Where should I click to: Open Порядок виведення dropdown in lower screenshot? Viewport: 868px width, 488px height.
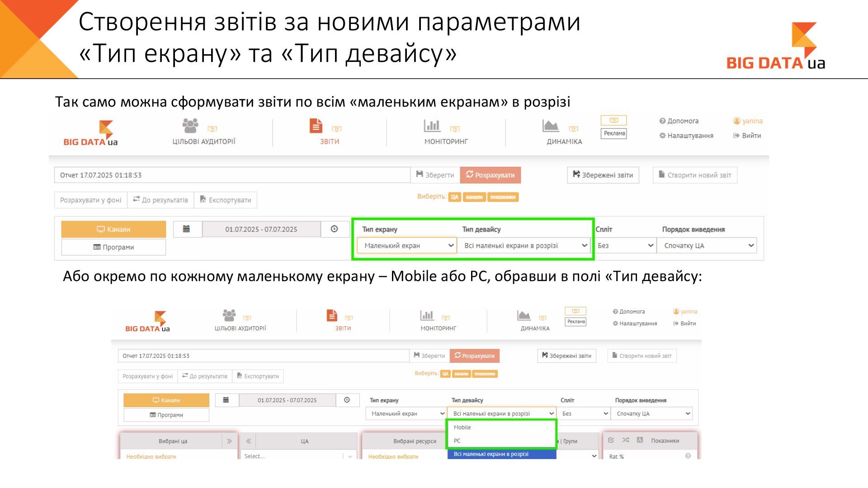[x=651, y=413]
